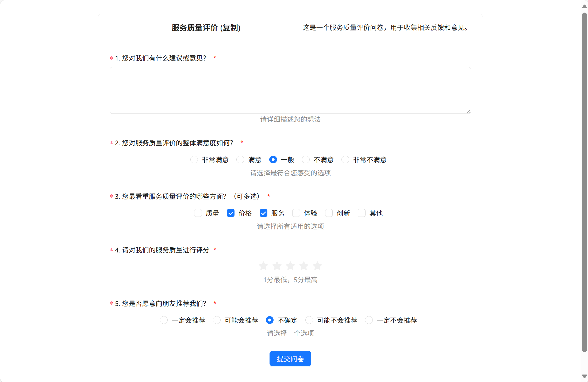Screen dimensions: 588x382
Task: Tick the 体验 option
Action: tap(296, 213)
